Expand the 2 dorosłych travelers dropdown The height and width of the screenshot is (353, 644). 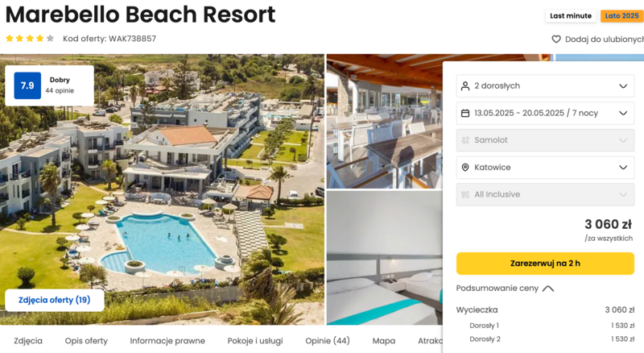tap(545, 86)
